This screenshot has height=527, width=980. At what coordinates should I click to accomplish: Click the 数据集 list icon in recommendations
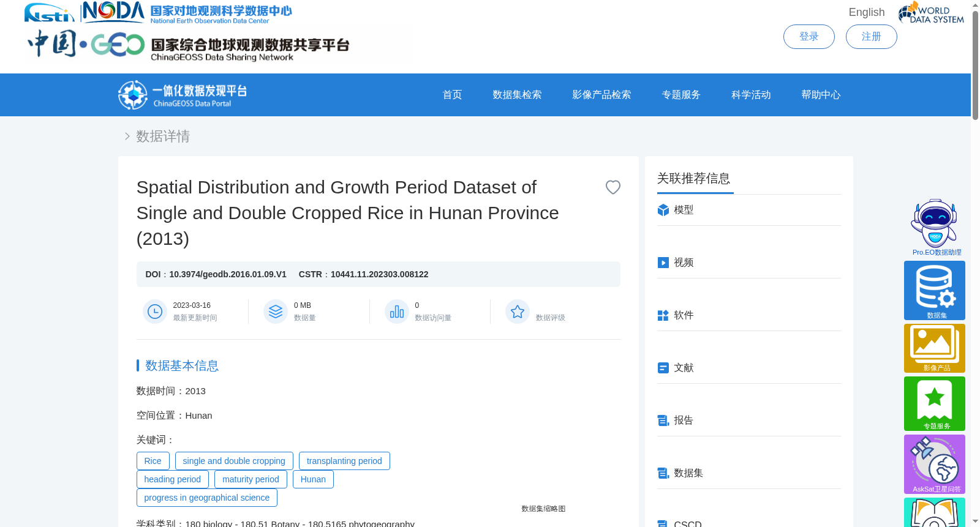pos(663,473)
